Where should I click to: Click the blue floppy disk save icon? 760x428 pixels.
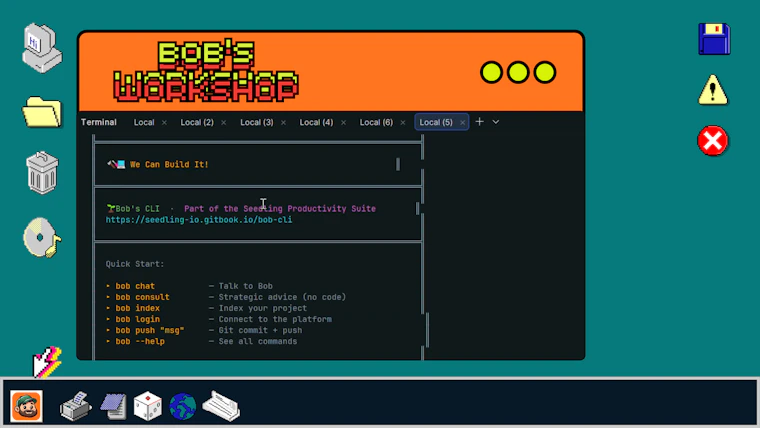(714, 39)
